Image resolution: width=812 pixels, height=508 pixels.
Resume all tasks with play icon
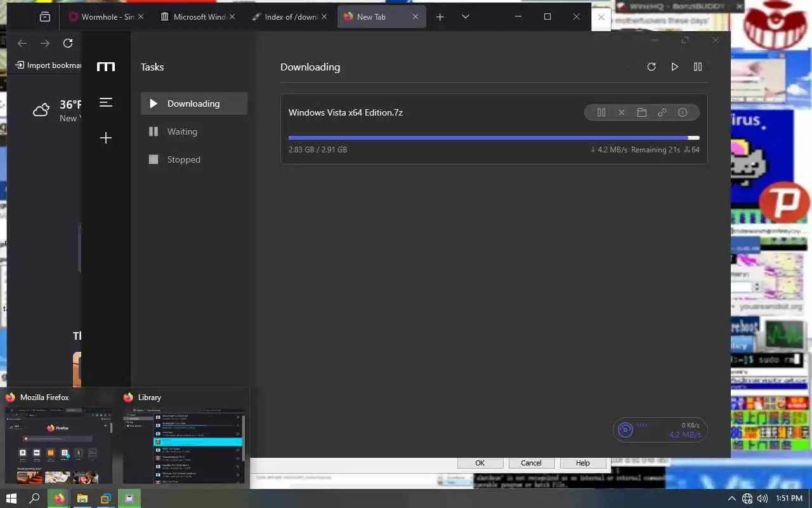674,67
